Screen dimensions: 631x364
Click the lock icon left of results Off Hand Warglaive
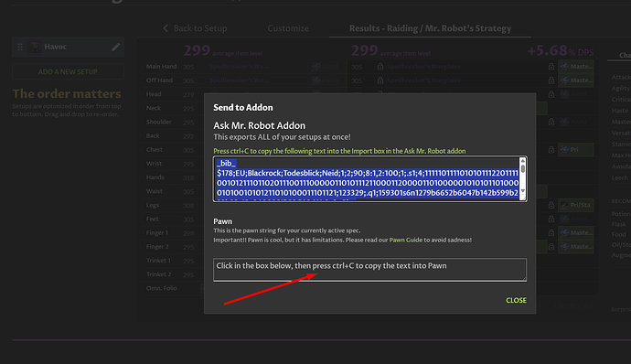click(x=380, y=80)
